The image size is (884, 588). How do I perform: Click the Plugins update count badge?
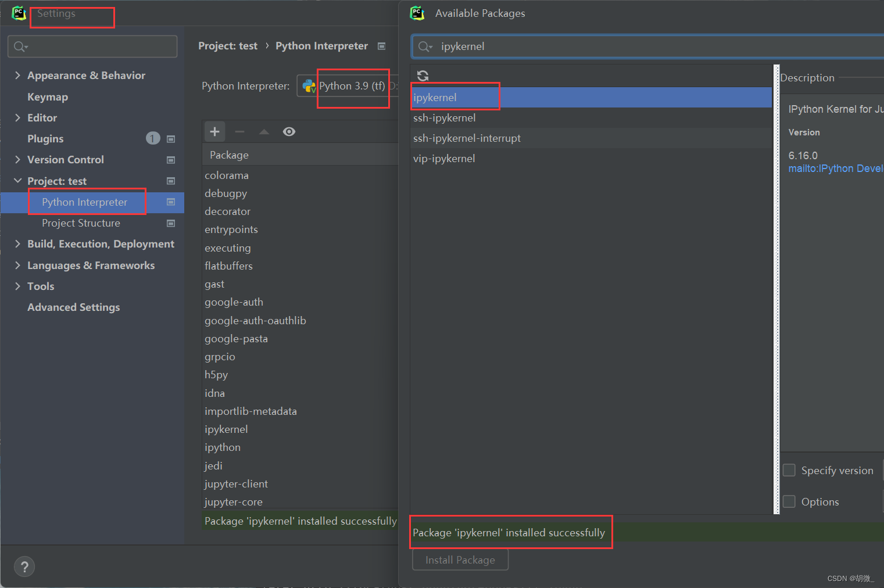click(153, 138)
